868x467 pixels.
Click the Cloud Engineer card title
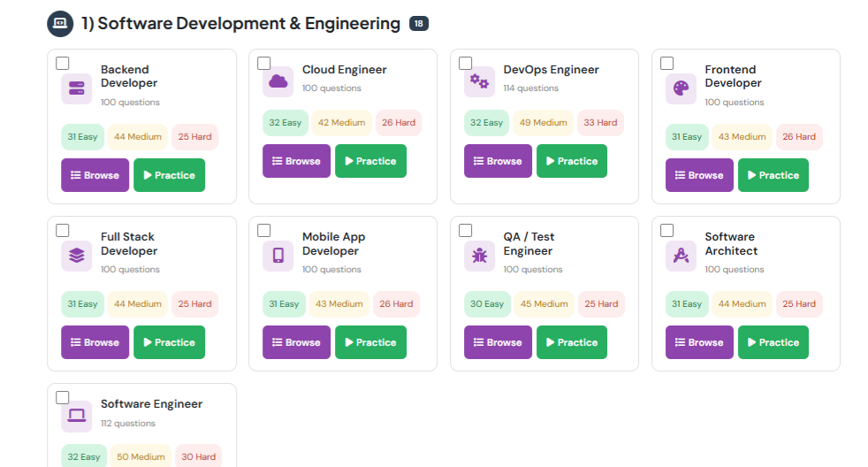coord(345,70)
